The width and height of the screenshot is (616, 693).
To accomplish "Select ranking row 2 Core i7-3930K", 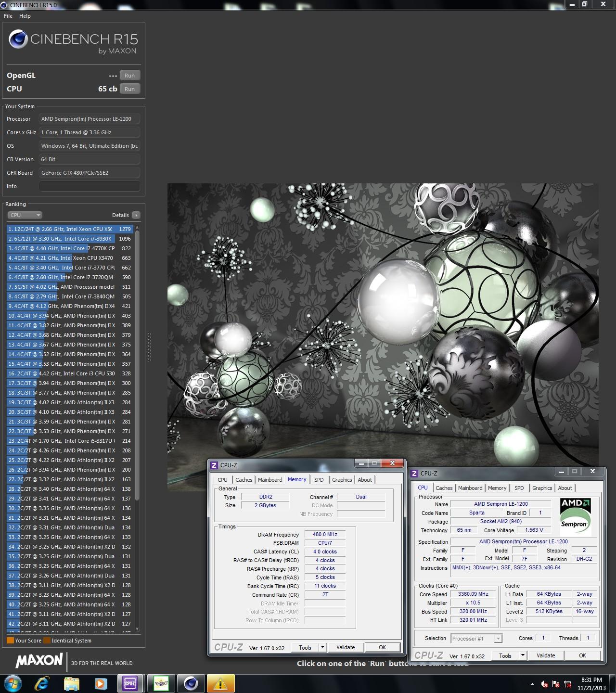I will (70, 239).
